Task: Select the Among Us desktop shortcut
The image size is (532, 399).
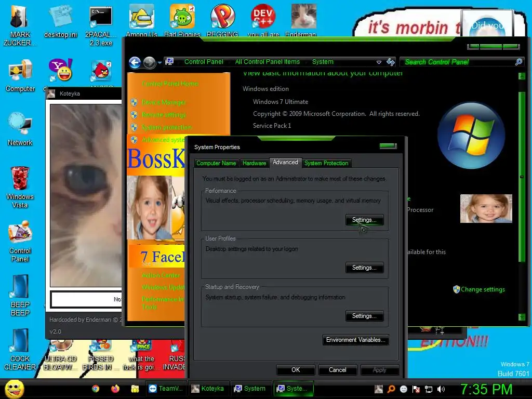Action: (x=141, y=21)
